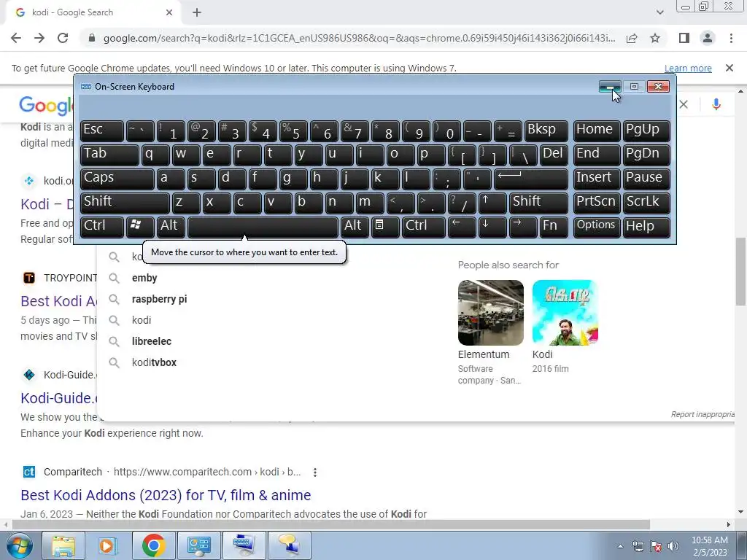
Task: Toggle the left Alt key
Action: [171, 226]
